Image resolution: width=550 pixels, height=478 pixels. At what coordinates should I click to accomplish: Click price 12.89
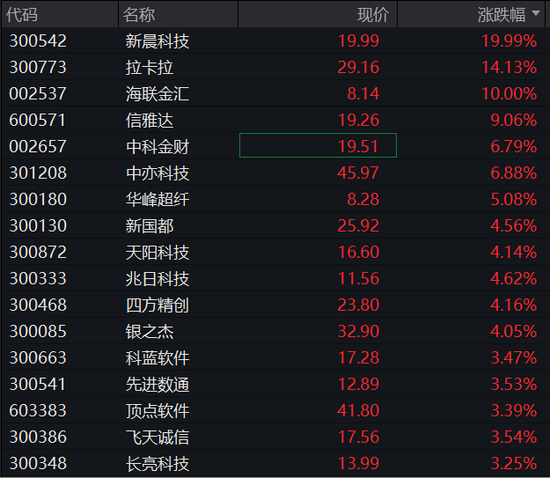point(358,384)
